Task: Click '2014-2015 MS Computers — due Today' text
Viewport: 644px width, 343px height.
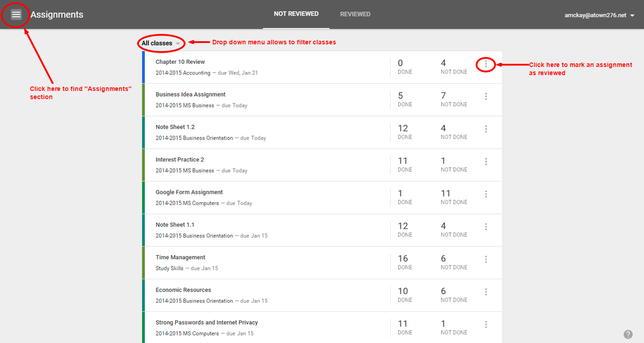Action: pos(204,203)
